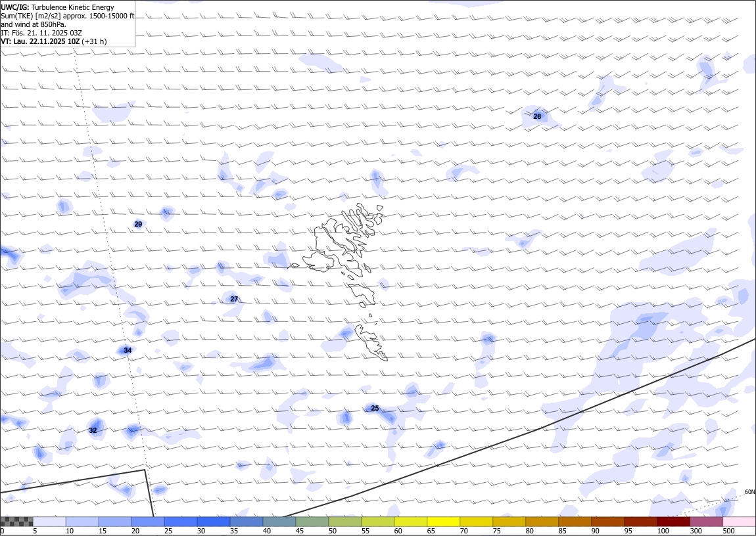756x536 pixels.
Task: Click the 30–35 legend color swatch
Action: pyautogui.click(x=213, y=522)
